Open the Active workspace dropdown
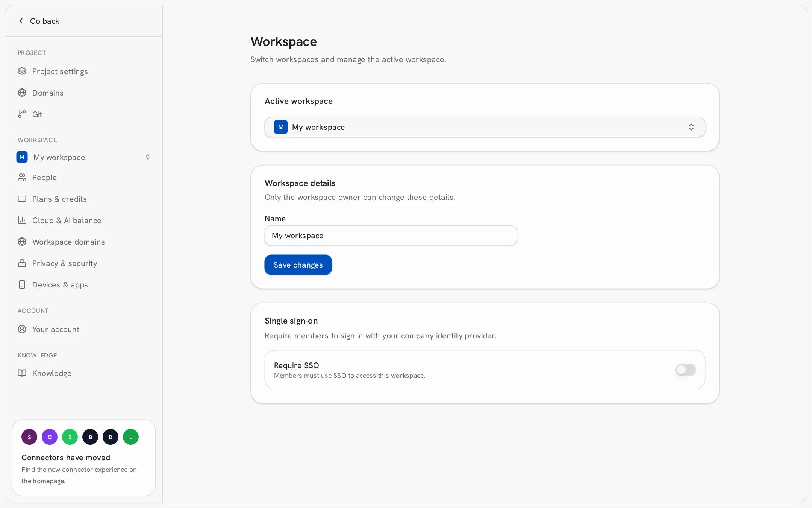Viewport: 812px width, 508px height. point(485,127)
